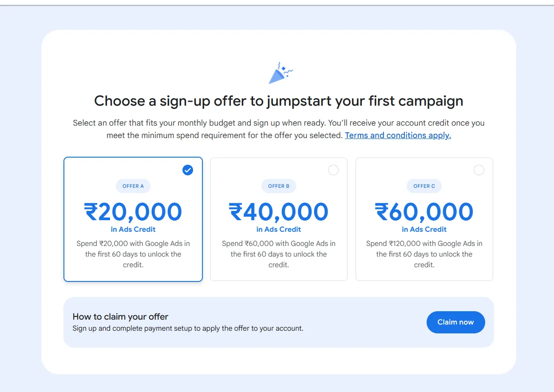Click the heading about jumpstarting your campaign

278,101
